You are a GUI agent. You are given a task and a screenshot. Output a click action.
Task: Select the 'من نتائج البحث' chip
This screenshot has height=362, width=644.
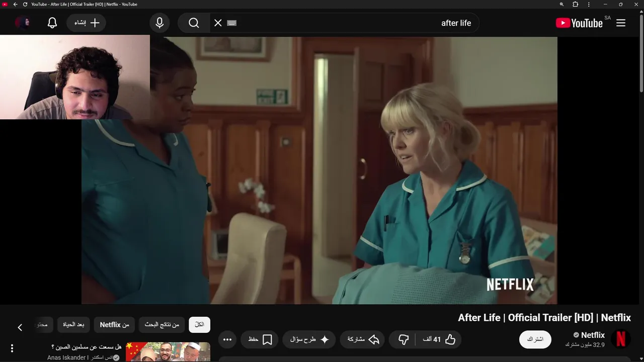coord(162,325)
